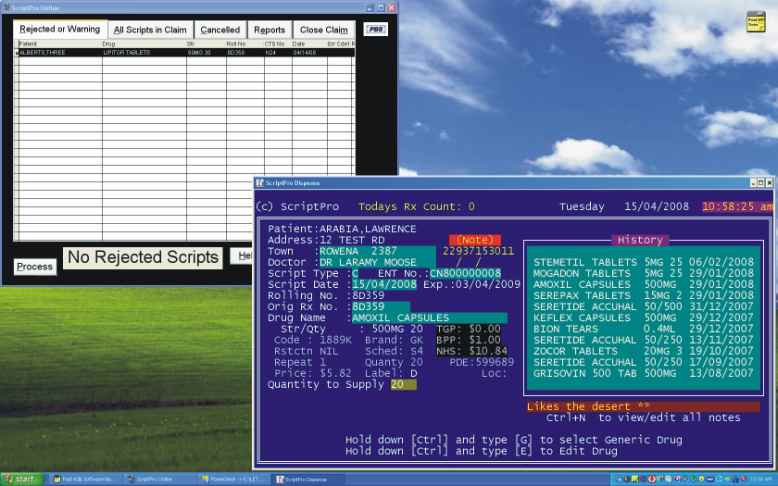Click the Likes the desert note bar
Viewport: 778px width, 486px height.
pos(643,407)
